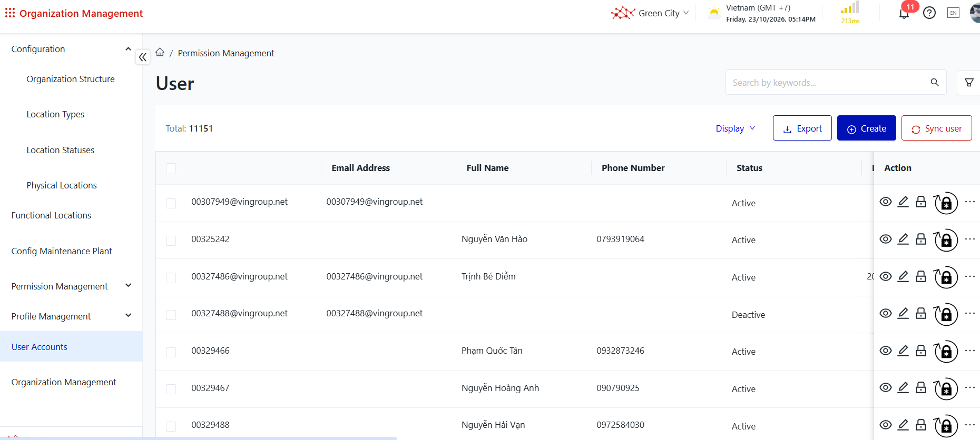This screenshot has height=440, width=980.
Task: Open more actions for user 00329467
Action: point(970,387)
